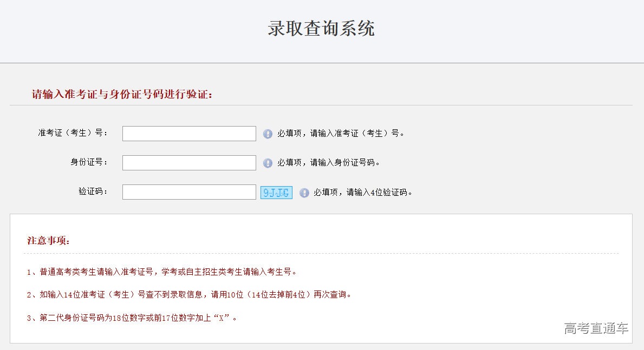
Task: Click the gray info bubble with exclamation mark
Action: click(268, 134)
